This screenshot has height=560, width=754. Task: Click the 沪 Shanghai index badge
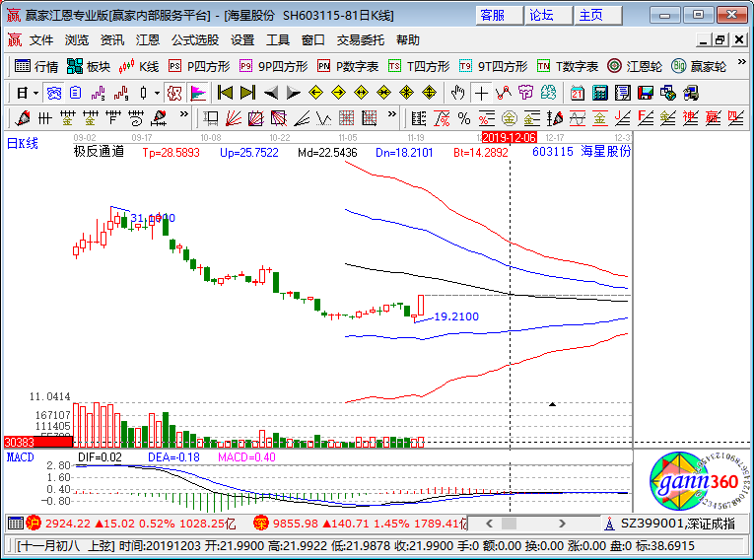pos(34,523)
